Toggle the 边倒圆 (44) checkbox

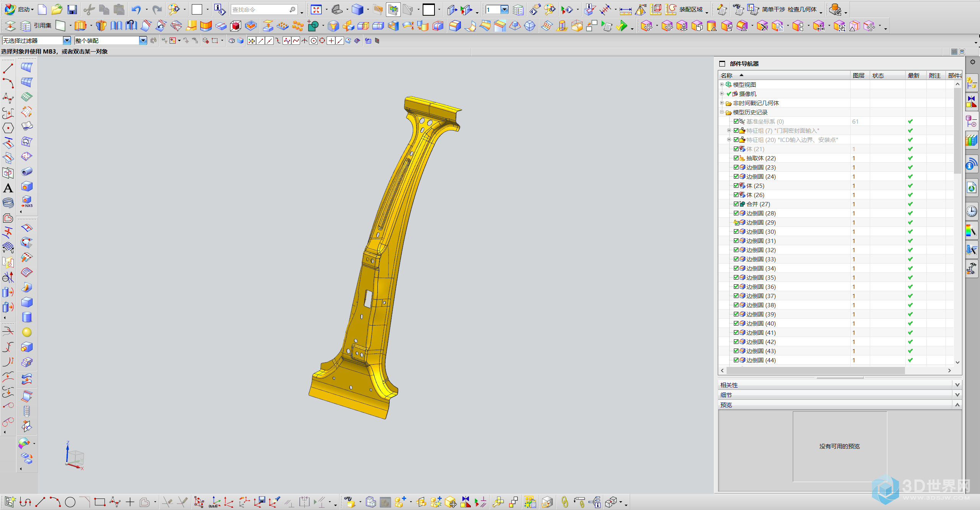tap(736, 360)
